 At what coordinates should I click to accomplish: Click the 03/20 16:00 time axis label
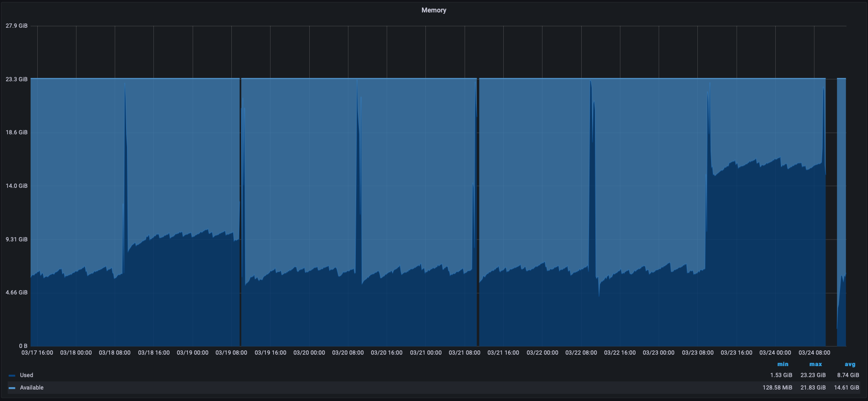[387, 353]
